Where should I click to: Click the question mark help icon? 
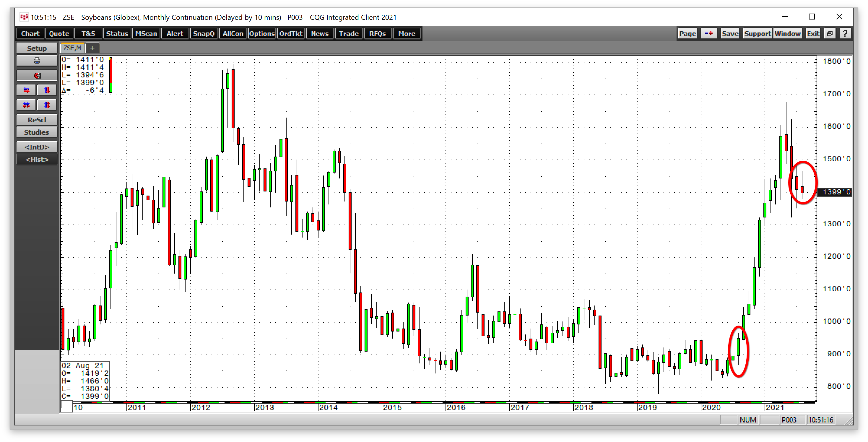845,33
